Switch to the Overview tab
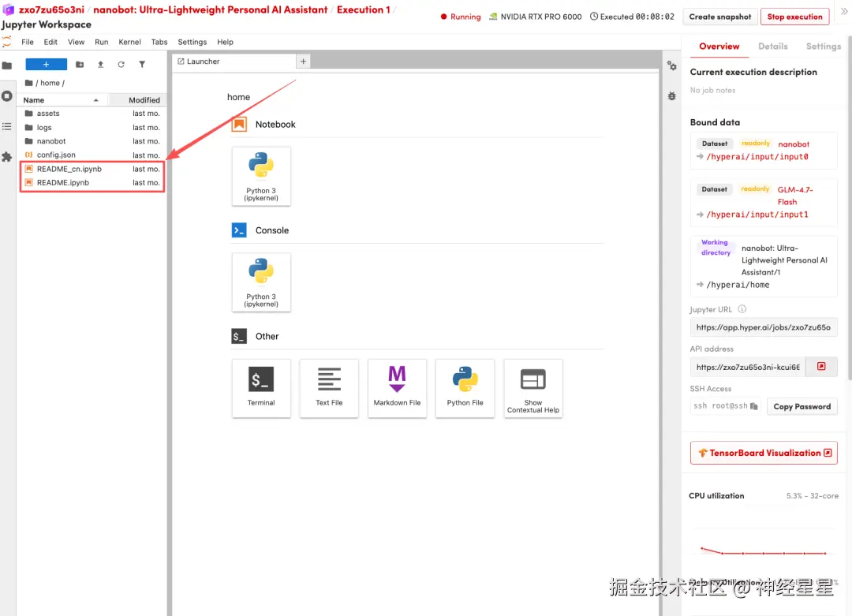The height and width of the screenshot is (616, 852). pos(719,47)
